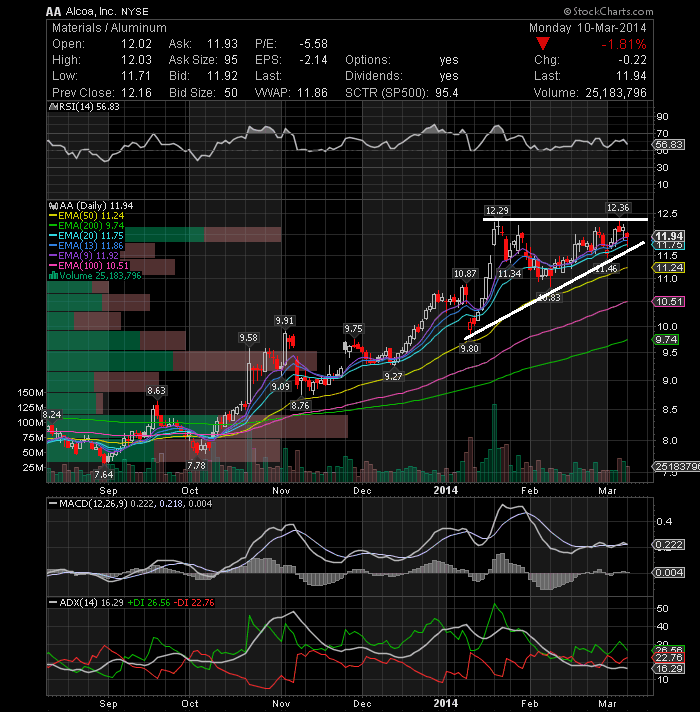Click the green 9.74 axis price tag
Screen dimensions: 700x712
[x=666, y=340]
